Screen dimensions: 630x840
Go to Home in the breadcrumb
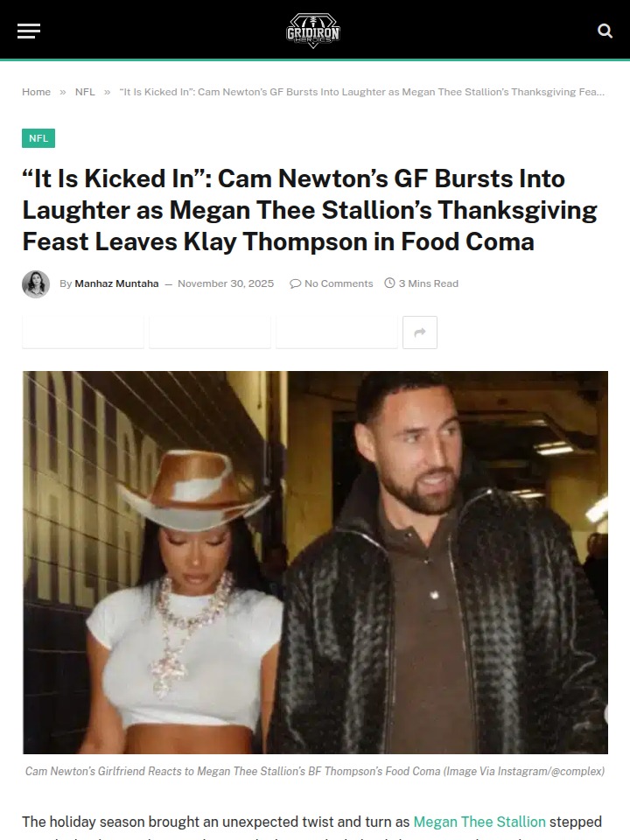[37, 92]
